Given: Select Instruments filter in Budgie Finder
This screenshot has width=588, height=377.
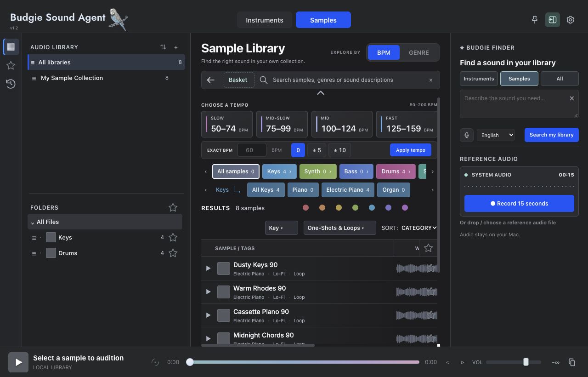Looking at the screenshot, I should tap(479, 79).
